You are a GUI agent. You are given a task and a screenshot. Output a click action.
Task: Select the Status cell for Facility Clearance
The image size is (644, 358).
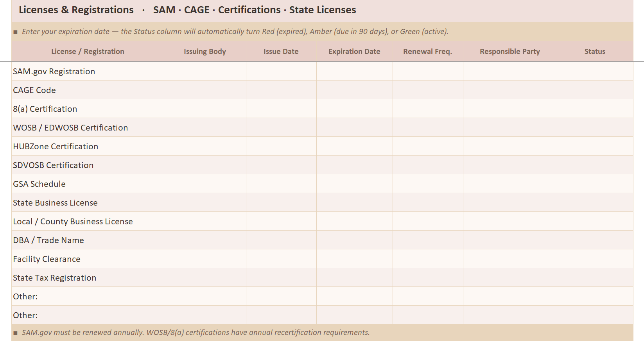coord(594,258)
